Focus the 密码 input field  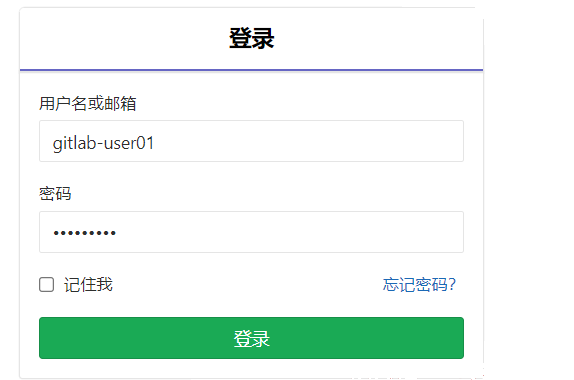(251, 232)
